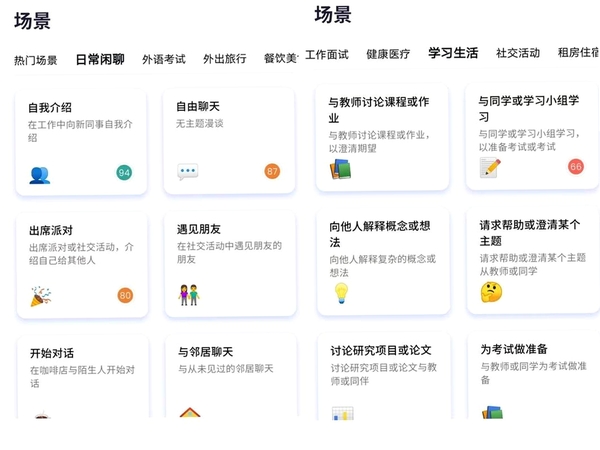
Task: Select the 健康医疗 tab
Action: [x=388, y=54]
